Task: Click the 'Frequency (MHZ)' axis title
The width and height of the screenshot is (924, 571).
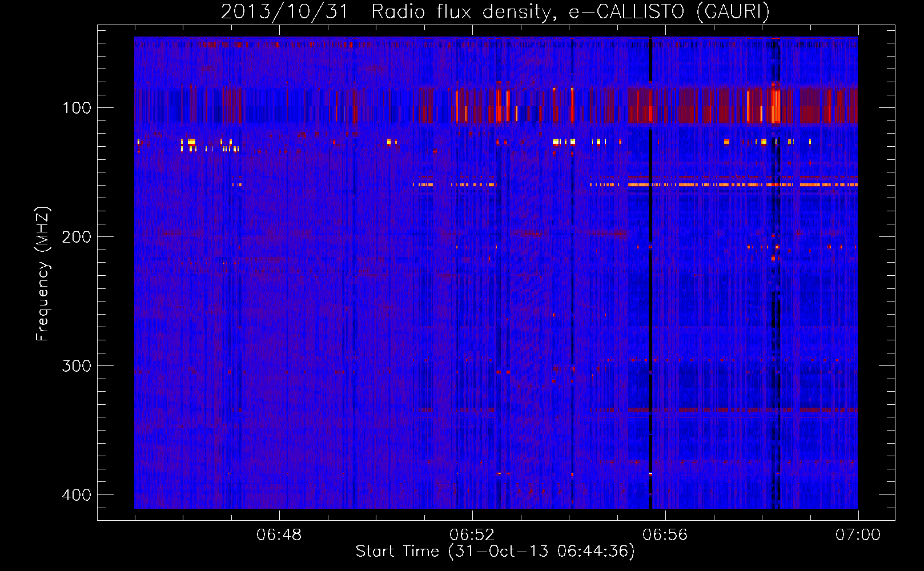Action: (x=43, y=274)
